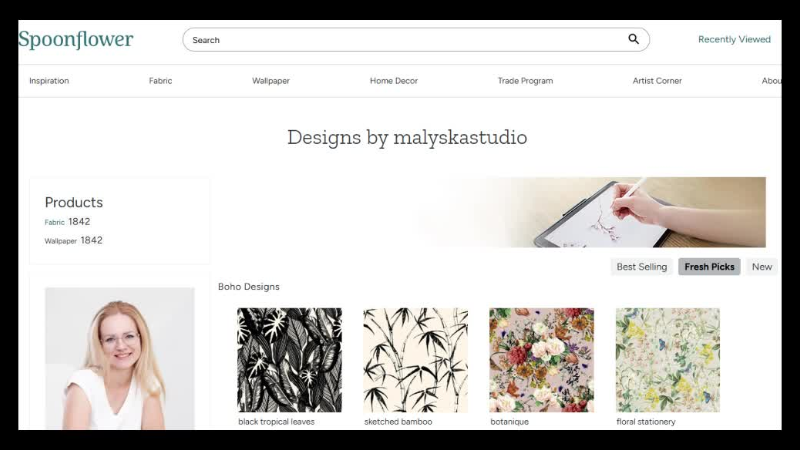Filter products by Wallpaper
This screenshot has width=800, height=450.
pyautogui.click(x=60, y=241)
